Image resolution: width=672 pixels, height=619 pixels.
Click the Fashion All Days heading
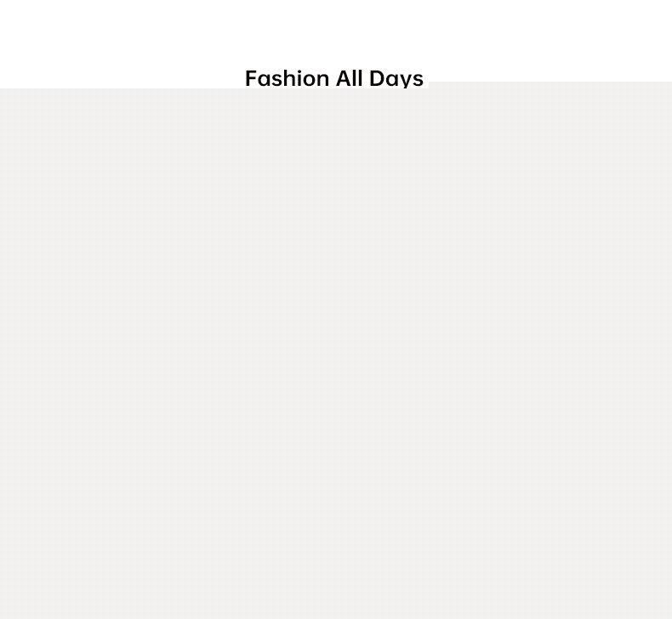pos(334,78)
